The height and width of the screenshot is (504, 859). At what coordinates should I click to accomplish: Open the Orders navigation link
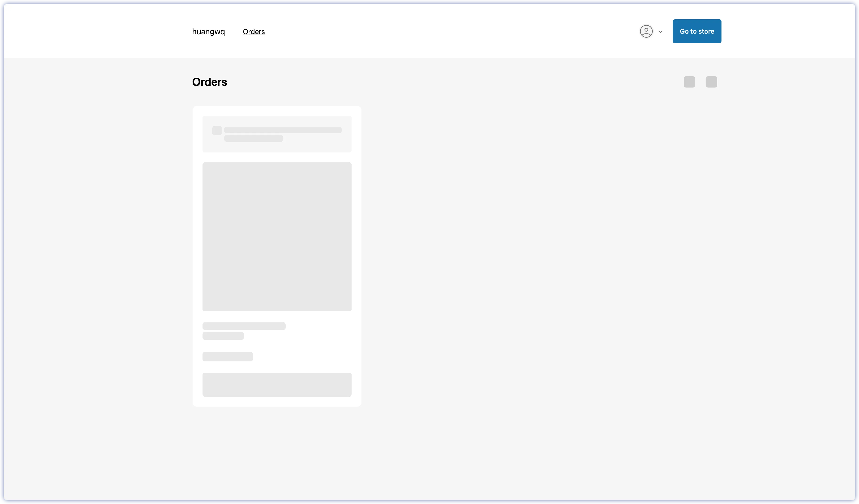tap(254, 32)
